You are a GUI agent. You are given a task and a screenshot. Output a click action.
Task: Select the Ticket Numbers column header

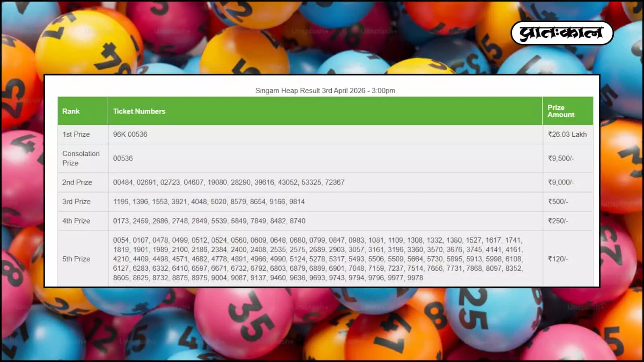(x=139, y=111)
